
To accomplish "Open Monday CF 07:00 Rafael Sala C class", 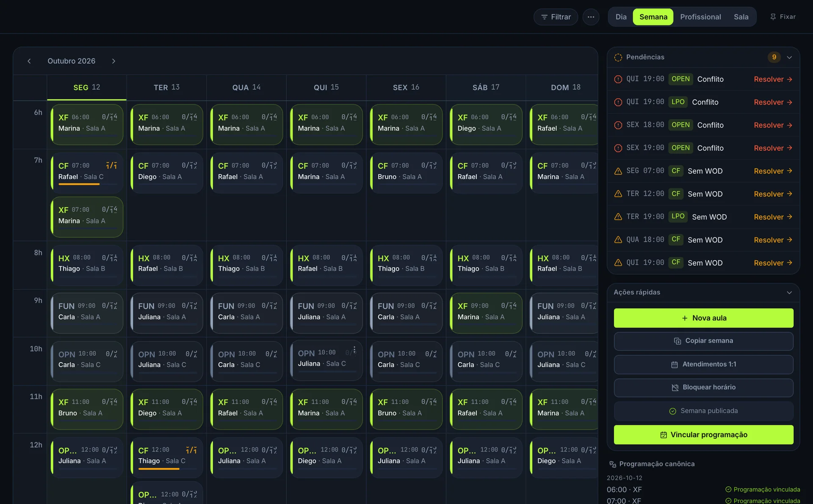I will click(87, 173).
